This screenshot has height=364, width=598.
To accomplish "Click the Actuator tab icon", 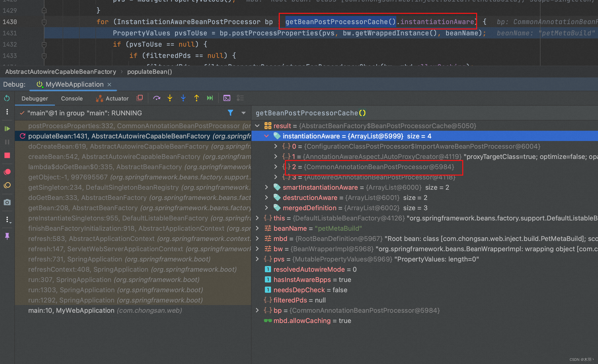I will (x=99, y=98).
